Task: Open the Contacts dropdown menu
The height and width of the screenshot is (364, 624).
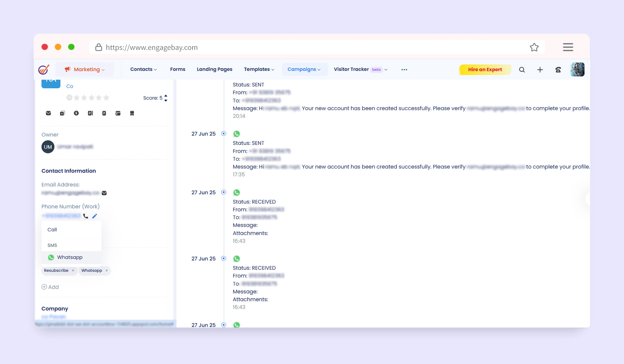Action: pyautogui.click(x=143, y=69)
